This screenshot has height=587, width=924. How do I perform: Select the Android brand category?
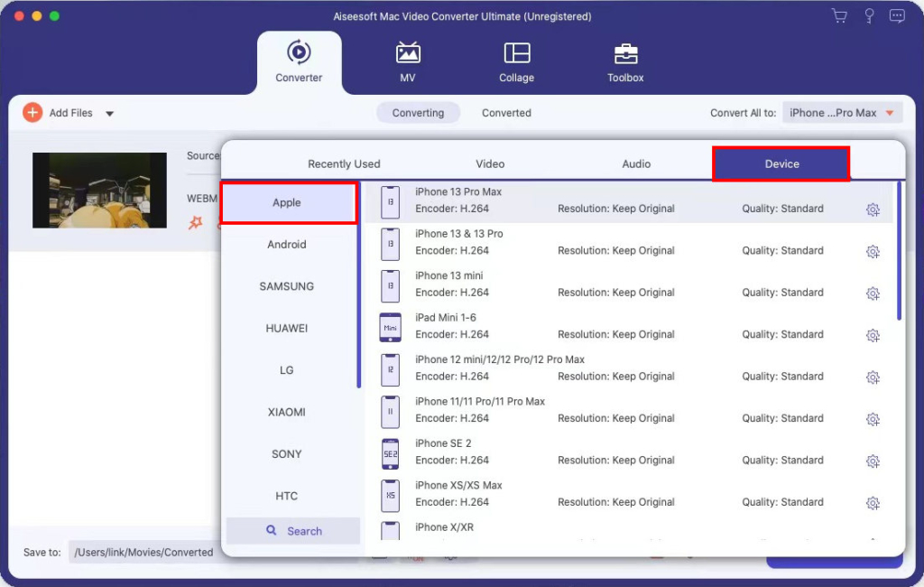click(288, 244)
